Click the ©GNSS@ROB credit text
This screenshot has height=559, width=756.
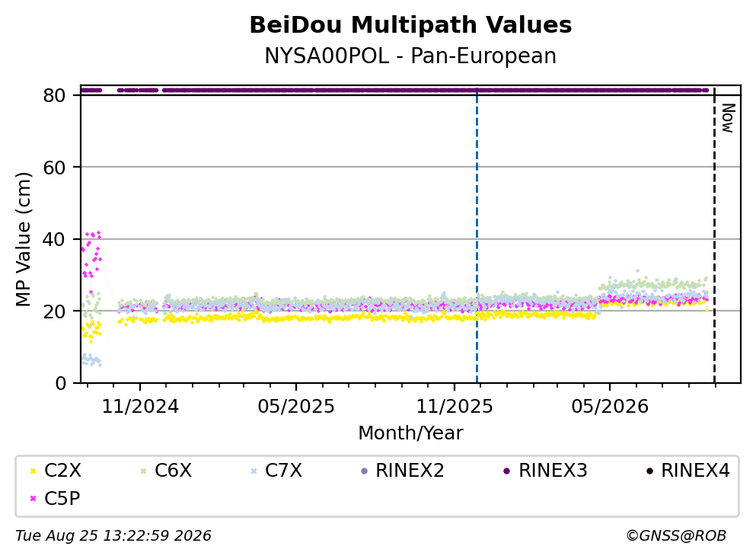pos(676,536)
